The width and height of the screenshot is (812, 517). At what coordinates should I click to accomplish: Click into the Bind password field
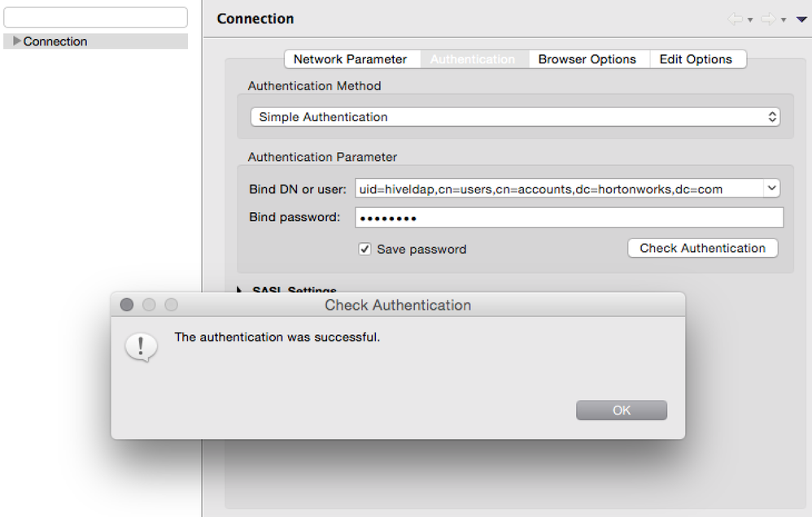click(x=569, y=218)
